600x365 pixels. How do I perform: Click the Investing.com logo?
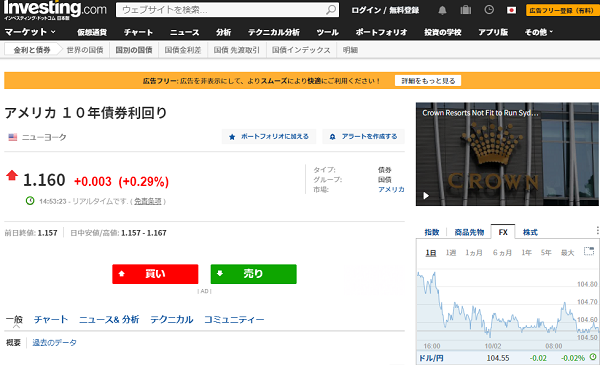[x=55, y=10]
